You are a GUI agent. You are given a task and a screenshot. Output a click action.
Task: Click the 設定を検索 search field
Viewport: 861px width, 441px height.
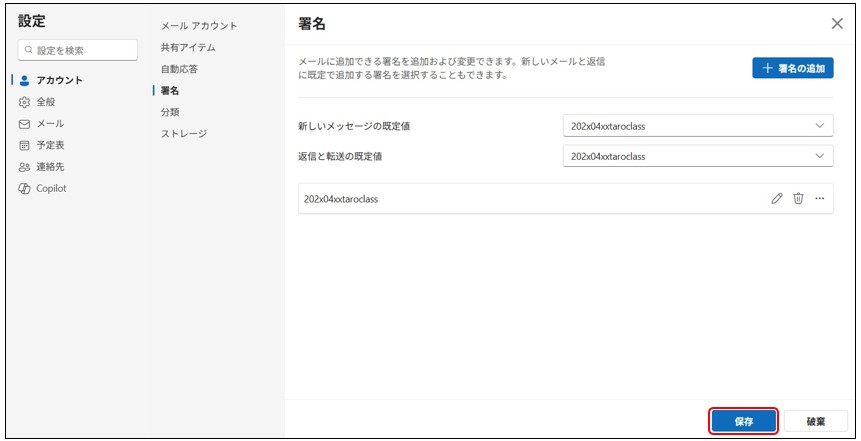click(78, 50)
